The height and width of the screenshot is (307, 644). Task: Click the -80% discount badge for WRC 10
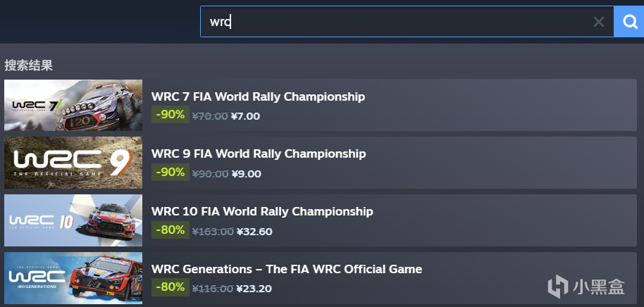point(171,230)
